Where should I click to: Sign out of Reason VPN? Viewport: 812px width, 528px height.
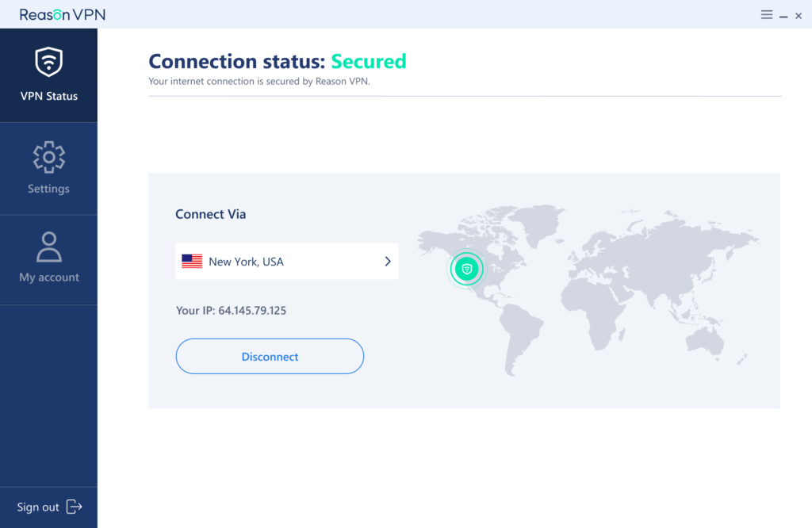point(37,507)
